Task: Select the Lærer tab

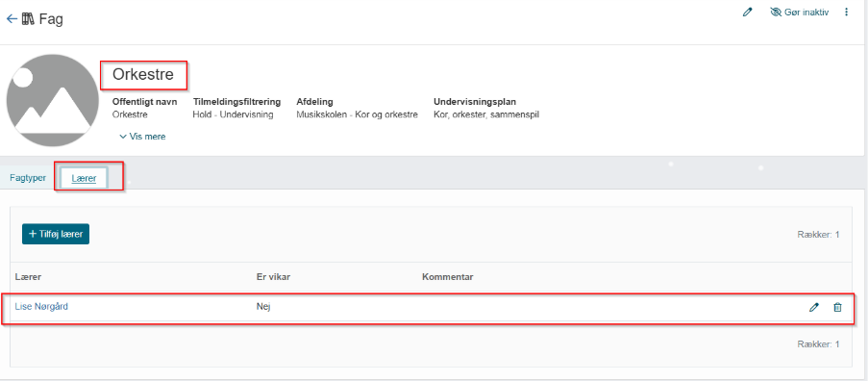Action: pos(85,179)
